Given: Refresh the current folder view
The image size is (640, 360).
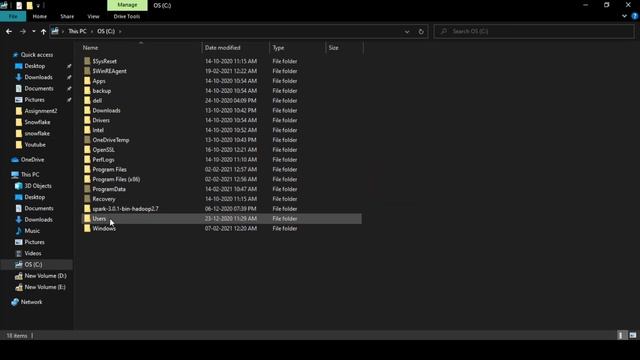Looking at the screenshot, I should point(421,31).
